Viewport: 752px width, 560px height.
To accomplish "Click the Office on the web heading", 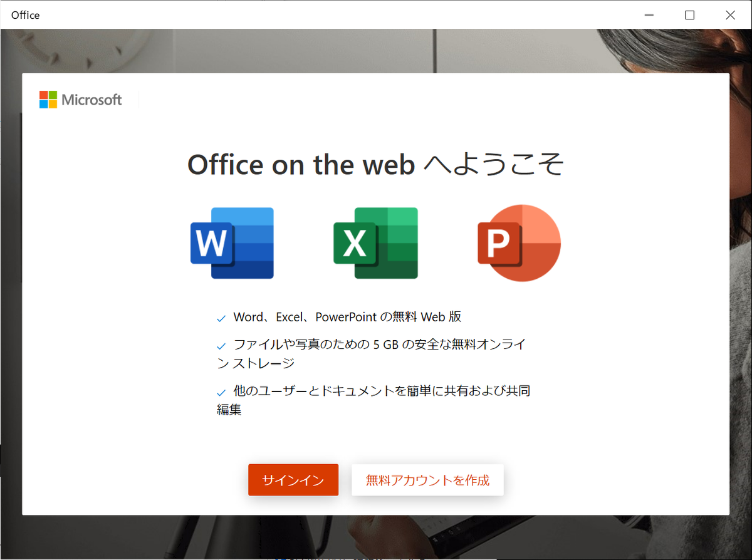I will point(375,164).
